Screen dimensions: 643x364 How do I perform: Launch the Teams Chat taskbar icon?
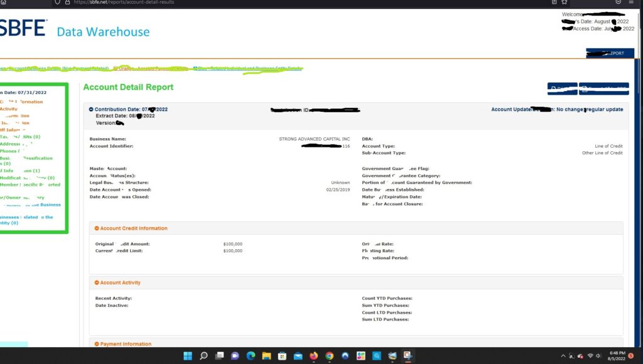[x=235, y=355]
